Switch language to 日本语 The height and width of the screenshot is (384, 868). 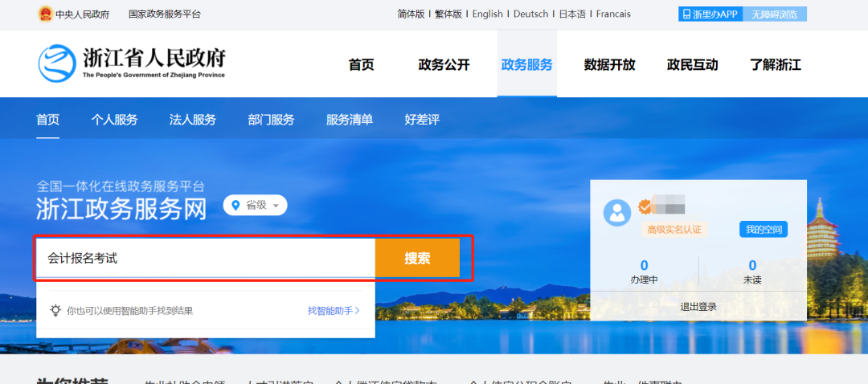coord(572,14)
